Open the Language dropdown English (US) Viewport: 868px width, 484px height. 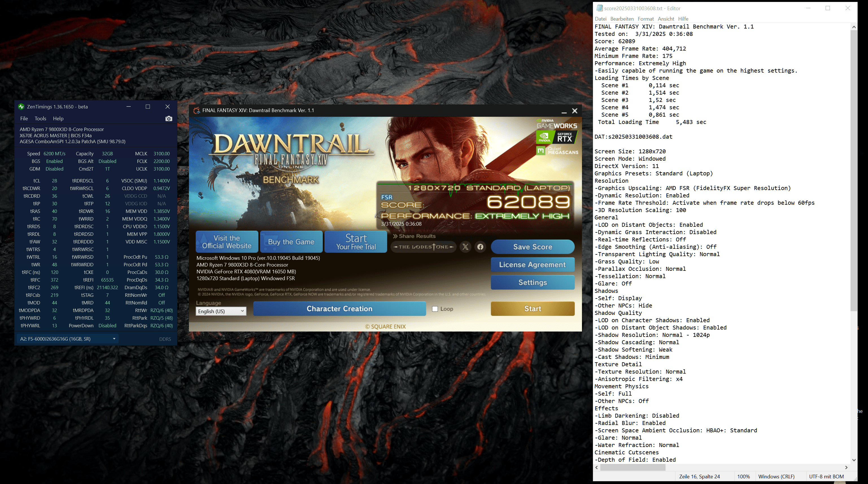click(x=221, y=311)
